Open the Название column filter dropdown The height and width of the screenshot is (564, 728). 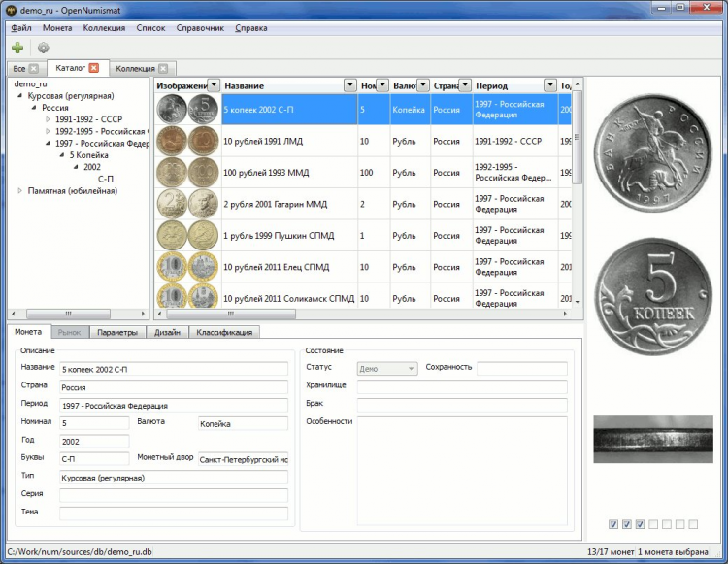[350, 85]
